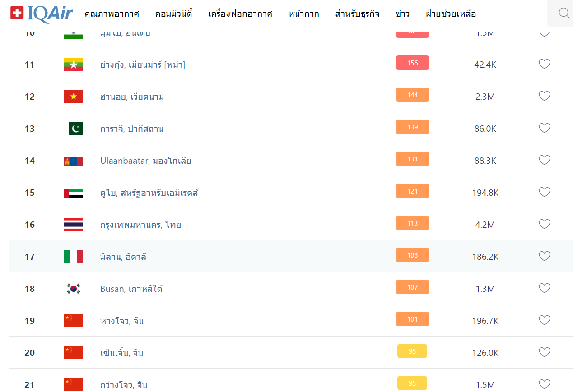Open the ดูไบ, สหรัฐอาหรับเอมิเรตส์ link

click(x=149, y=193)
